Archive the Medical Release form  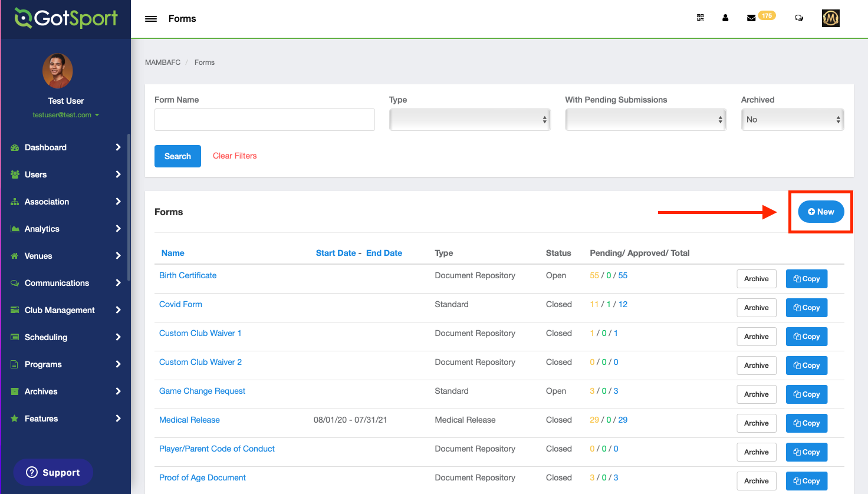[x=757, y=423]
